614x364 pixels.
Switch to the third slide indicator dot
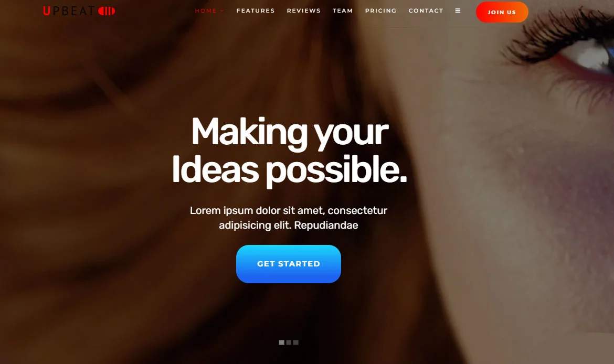coord(295,342)
